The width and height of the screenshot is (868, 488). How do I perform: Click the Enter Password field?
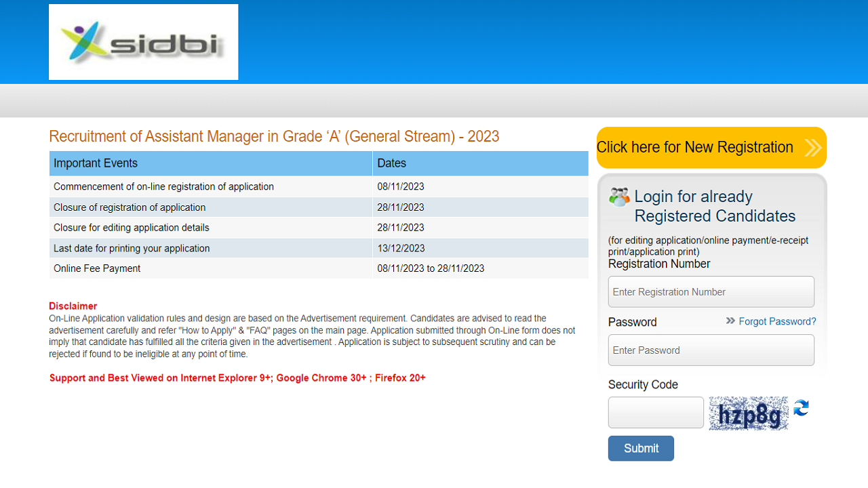(711, 350)
